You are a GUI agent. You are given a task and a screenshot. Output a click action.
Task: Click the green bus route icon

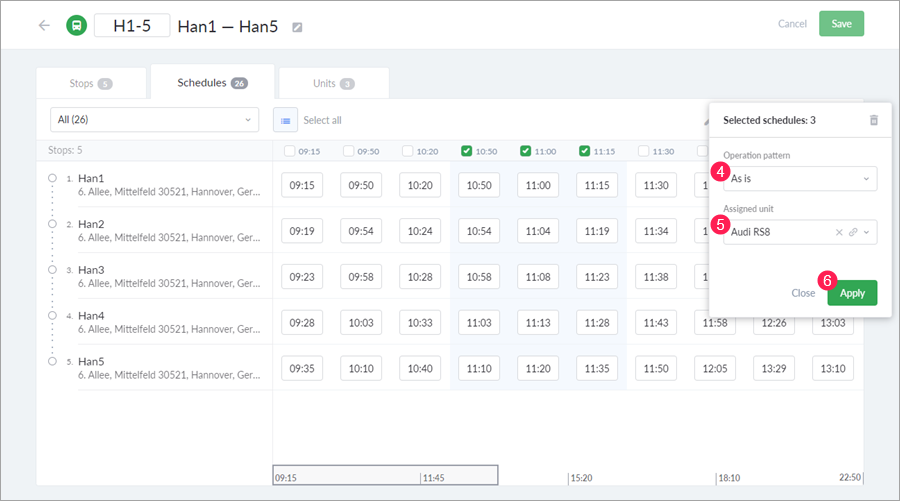(x=77, y=25)
